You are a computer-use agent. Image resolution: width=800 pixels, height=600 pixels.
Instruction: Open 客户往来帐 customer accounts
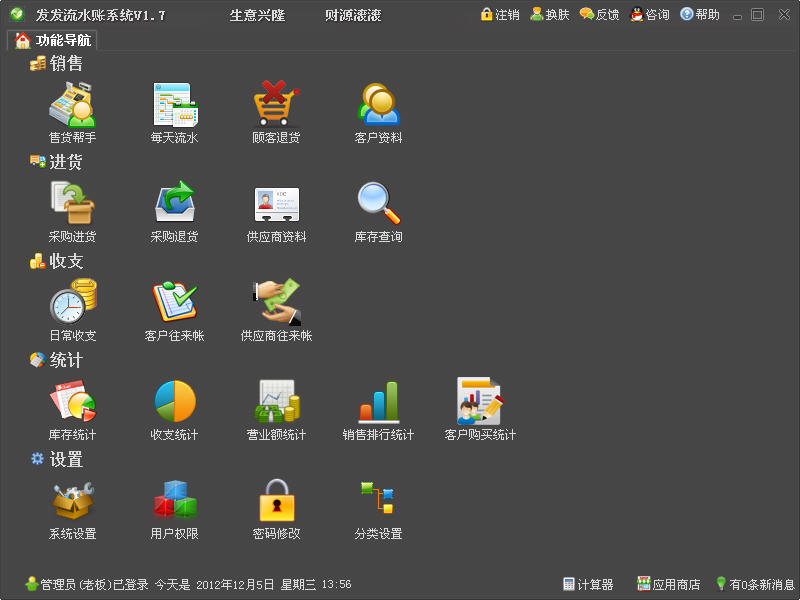174,310
